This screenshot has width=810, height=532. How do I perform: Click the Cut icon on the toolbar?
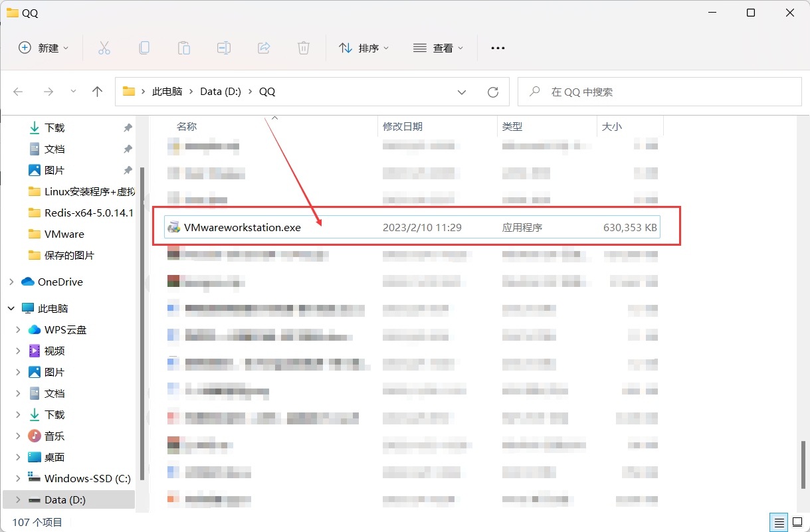104,47
